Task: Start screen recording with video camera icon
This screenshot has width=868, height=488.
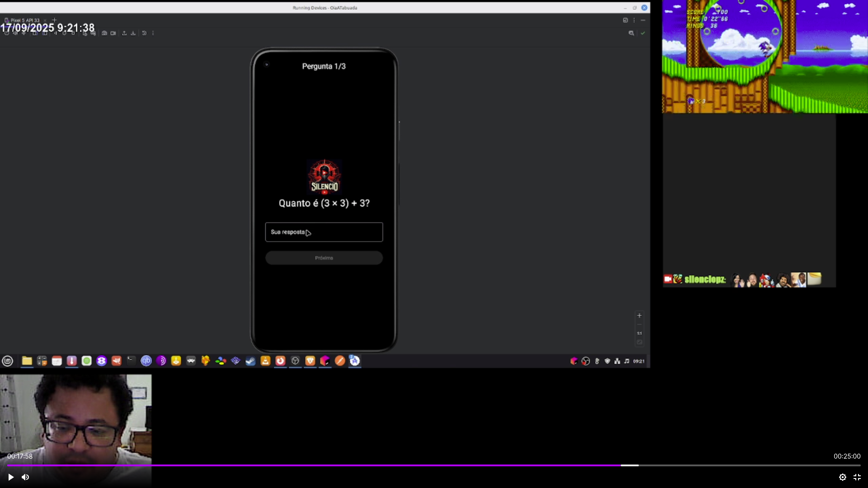Action: 113,33
